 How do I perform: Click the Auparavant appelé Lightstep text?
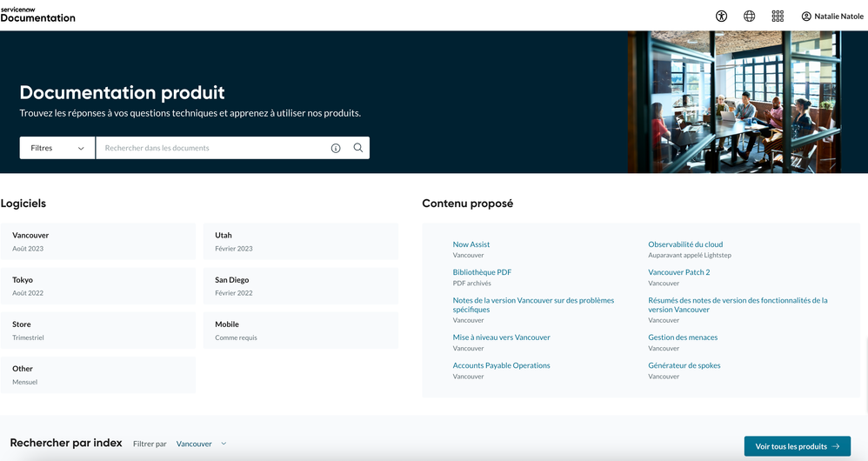coord(689,255)
